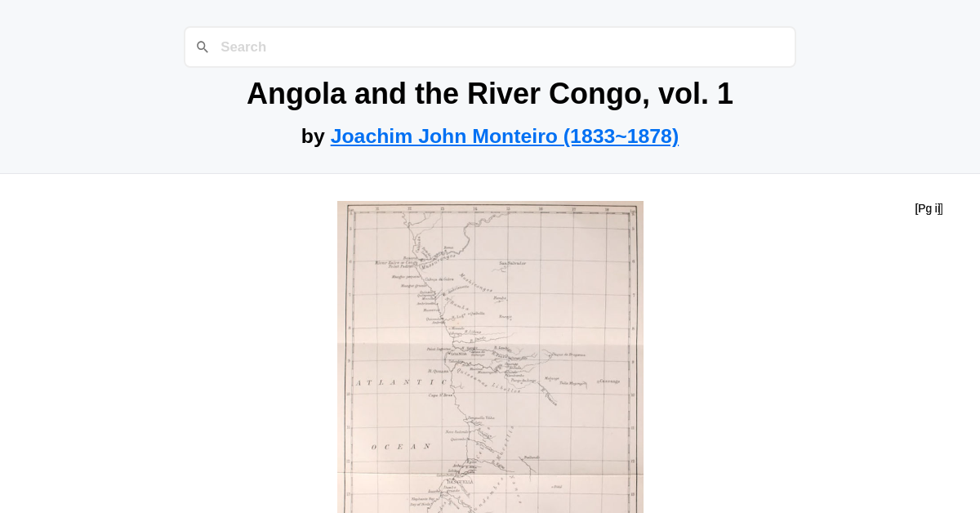This screenshot has height=513, width=980.
Task: Open the author link for Joachim John Monteiro
Action: coord(445,136)
